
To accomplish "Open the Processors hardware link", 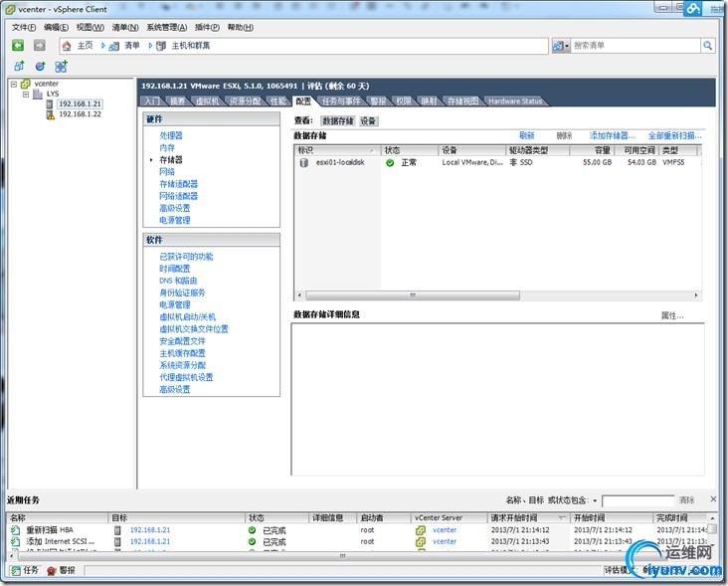I will coord(171,135).
